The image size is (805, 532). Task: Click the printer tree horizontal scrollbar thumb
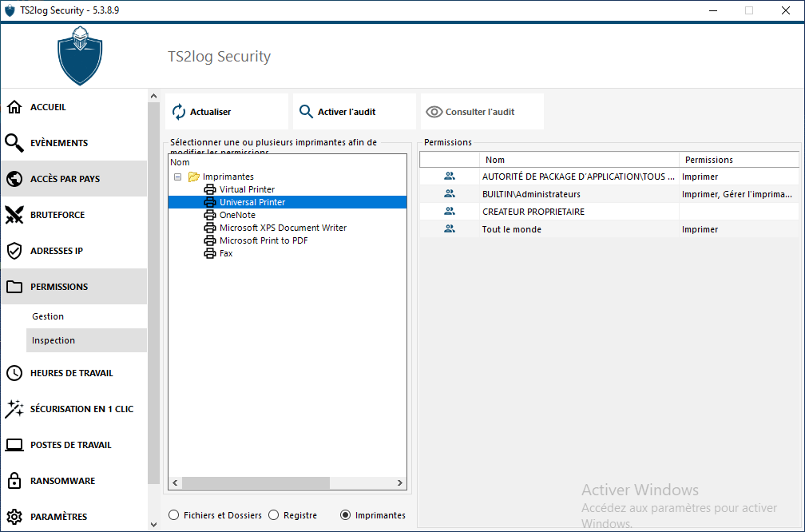coord(256,482)
